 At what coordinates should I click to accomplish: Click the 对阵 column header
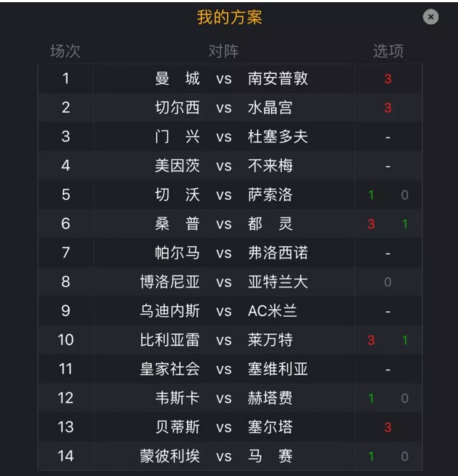pyautogui.click(x=224, y=51)
